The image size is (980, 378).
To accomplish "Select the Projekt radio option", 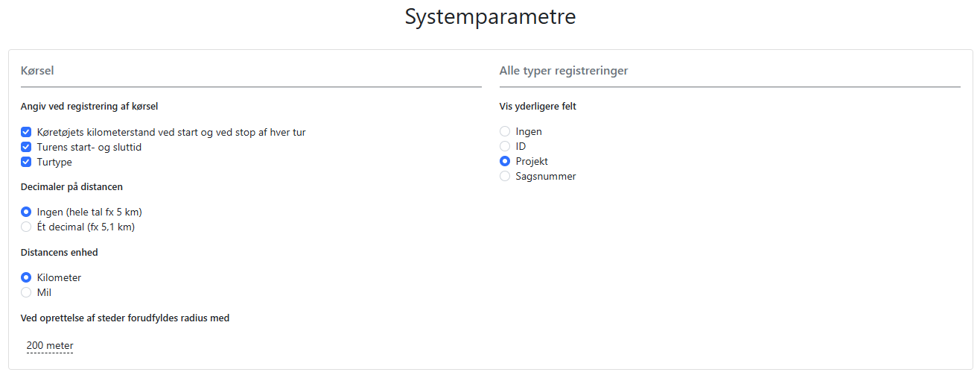I will [x=505, y=161].
